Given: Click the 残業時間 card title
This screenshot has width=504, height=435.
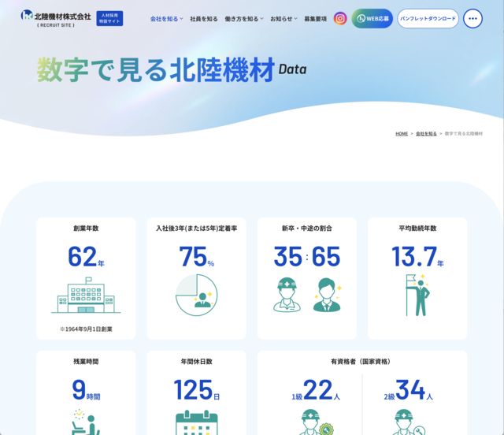Looking at the screenshot, I should point(86,362).
